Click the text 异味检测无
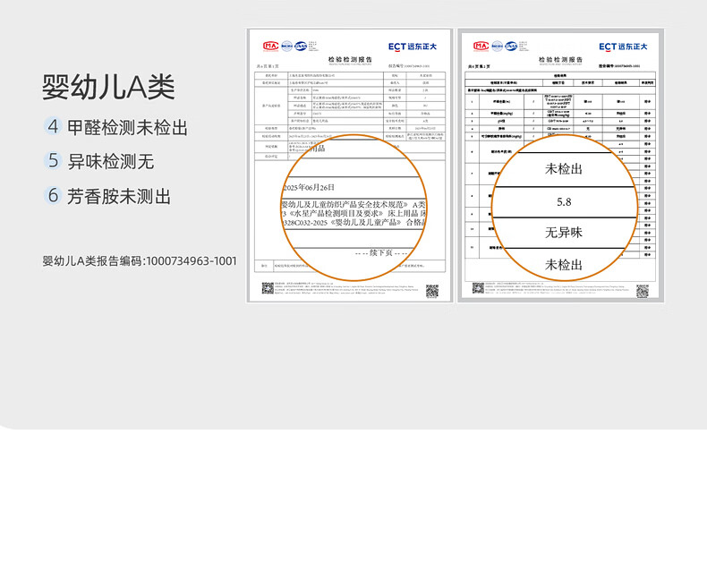 tap(110, 161)
